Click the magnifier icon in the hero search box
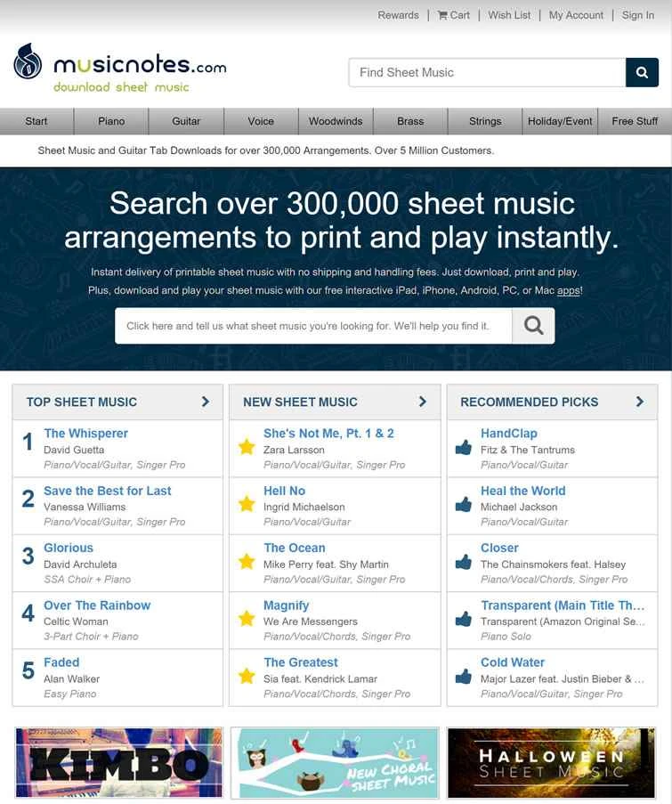 [x=533, y=326]
